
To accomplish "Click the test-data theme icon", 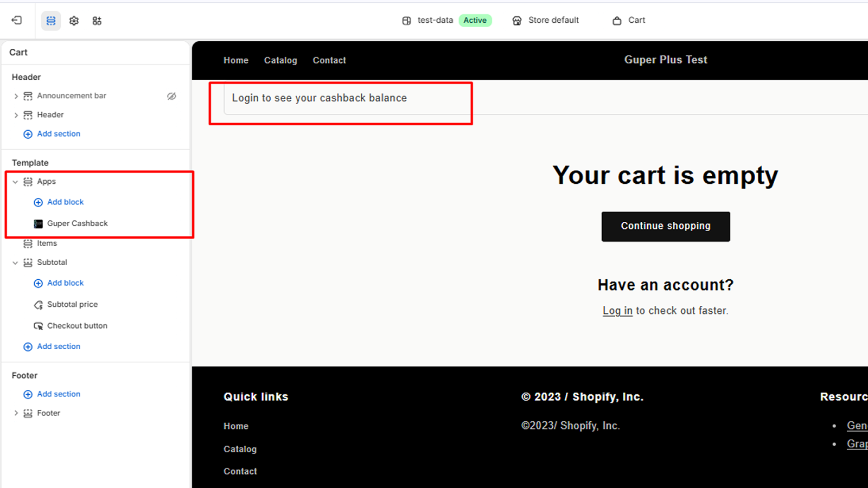I will [x=406, y=21].
